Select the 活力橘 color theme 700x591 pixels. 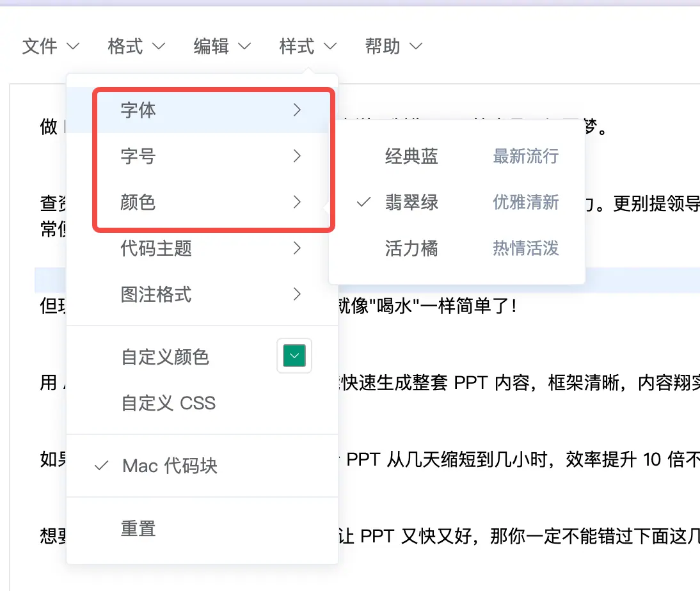click(457, 248)
